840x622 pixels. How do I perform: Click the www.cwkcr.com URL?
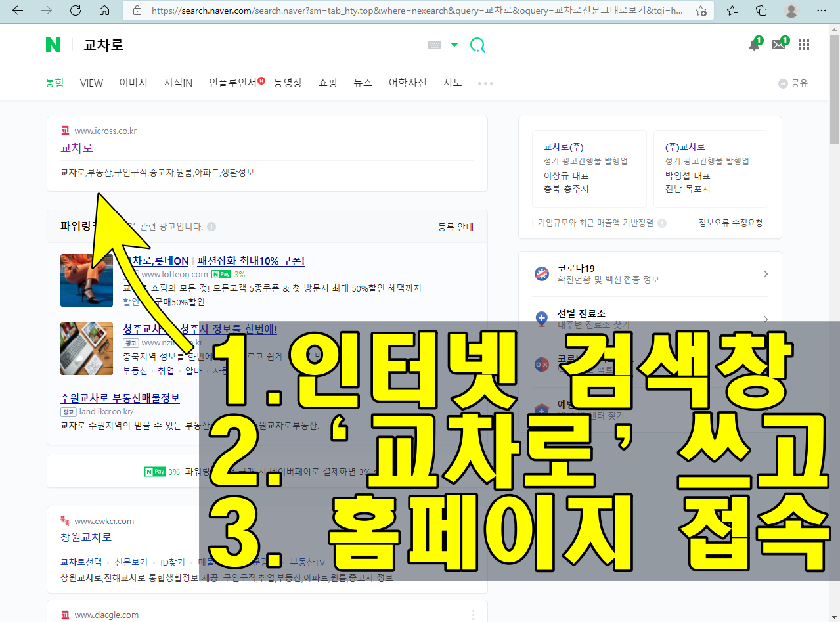click(x=104, y=521)
